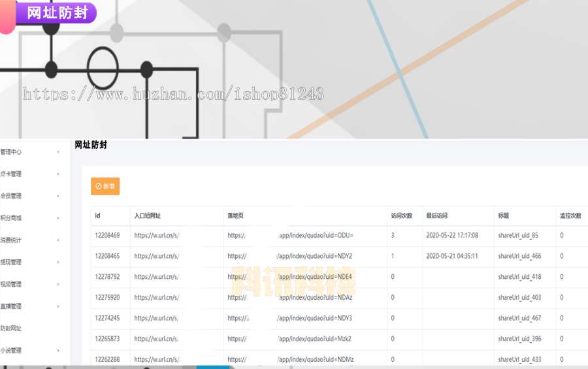Click the 最后访问 column header
The height and width of the screenshot is (369, 588).
[x=436, y=216]
